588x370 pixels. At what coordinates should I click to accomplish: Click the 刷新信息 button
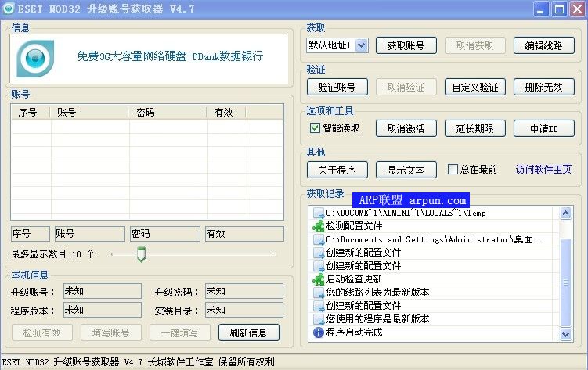249,333
